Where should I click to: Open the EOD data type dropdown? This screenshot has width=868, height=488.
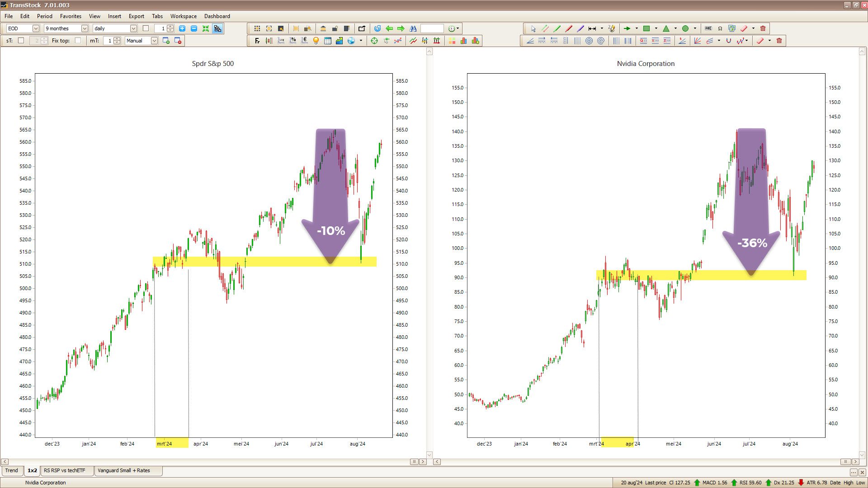coord(36,28)
